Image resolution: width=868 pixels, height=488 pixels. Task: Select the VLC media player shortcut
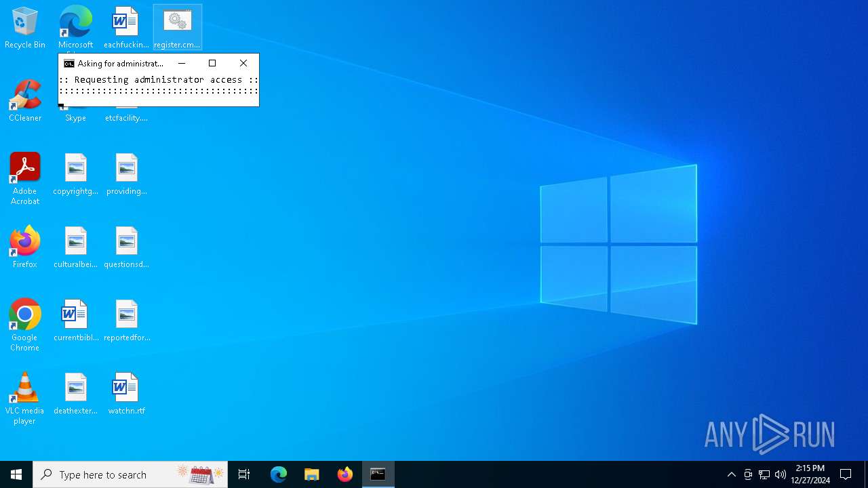[25, 399]
